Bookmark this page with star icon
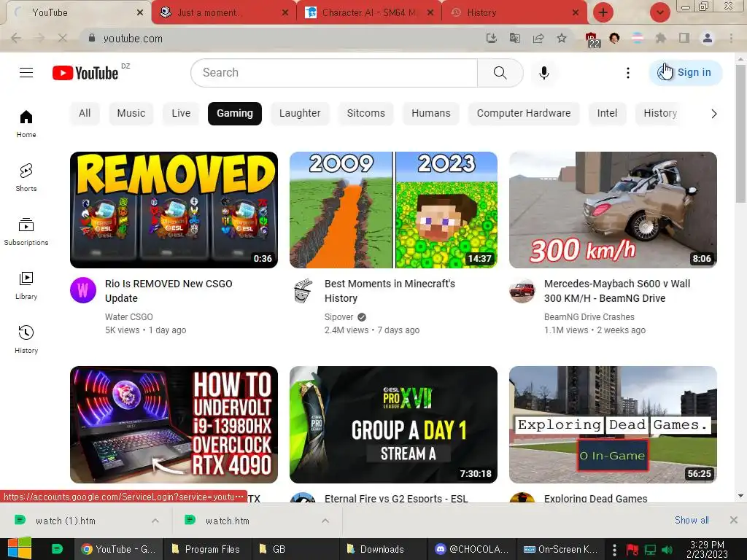 [x=562, y=38]
